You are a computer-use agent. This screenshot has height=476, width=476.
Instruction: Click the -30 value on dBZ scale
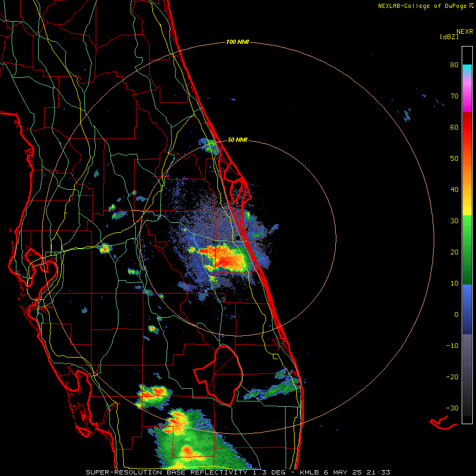point(452,408)
